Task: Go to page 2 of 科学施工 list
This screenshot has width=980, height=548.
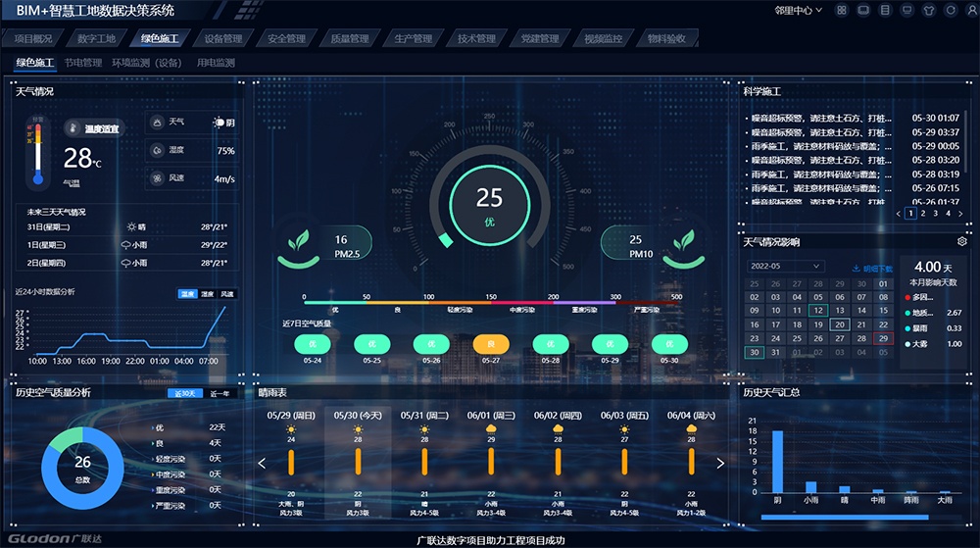Action: click(x=923, y=213)
